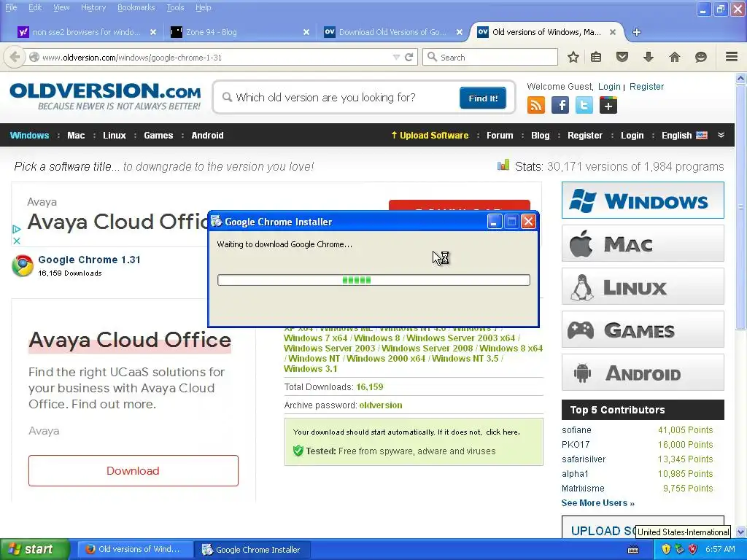Click contributor sofiane
The height and width of the screenshot is (560, 747).
tap(576, 430)
